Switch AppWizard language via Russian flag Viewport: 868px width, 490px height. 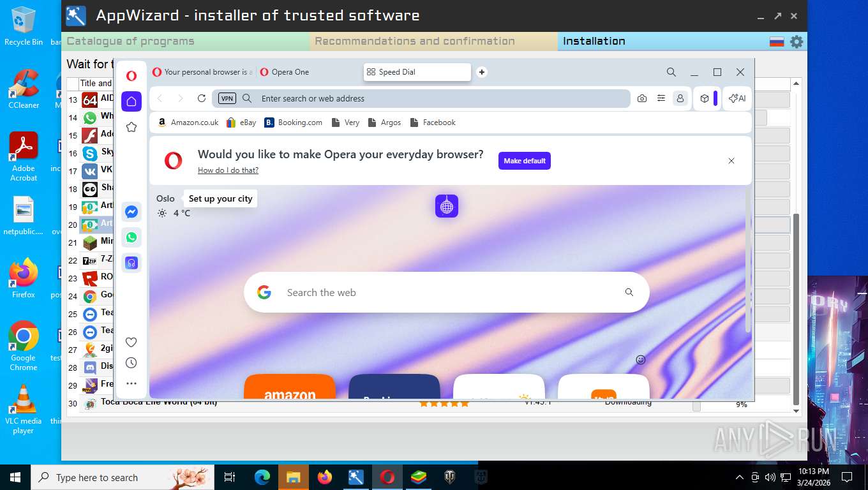click(x=777, y=42)
